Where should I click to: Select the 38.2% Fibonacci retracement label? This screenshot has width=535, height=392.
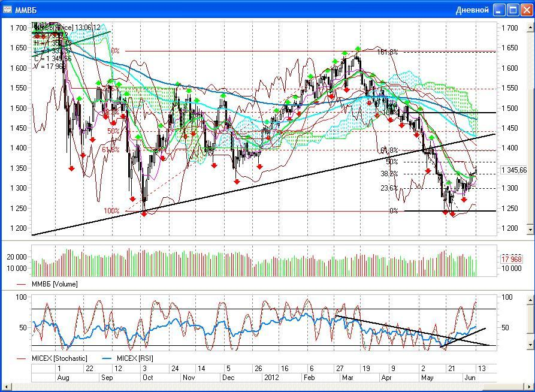coord(389,174)
